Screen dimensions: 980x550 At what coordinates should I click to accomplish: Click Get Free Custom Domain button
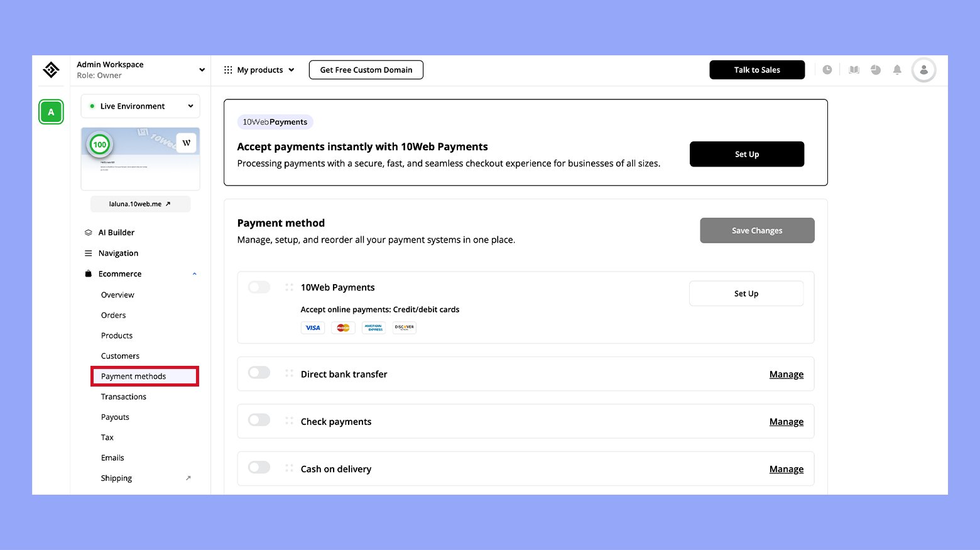point(366,70)
